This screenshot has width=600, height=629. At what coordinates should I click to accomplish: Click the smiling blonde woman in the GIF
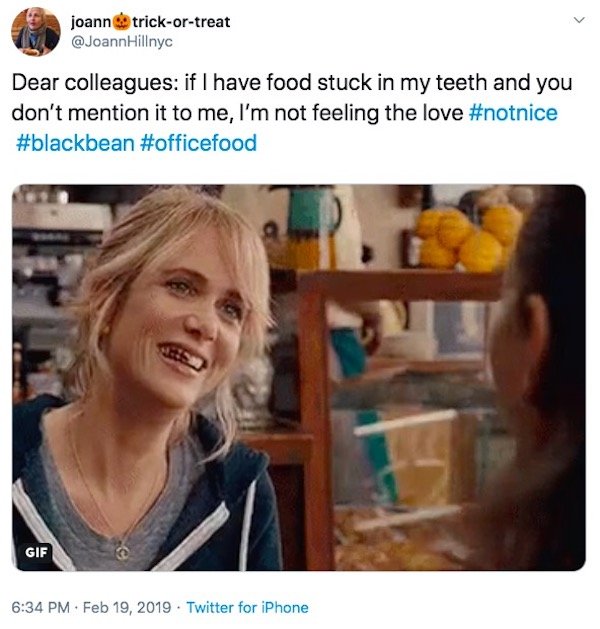[x=160, y=340]
